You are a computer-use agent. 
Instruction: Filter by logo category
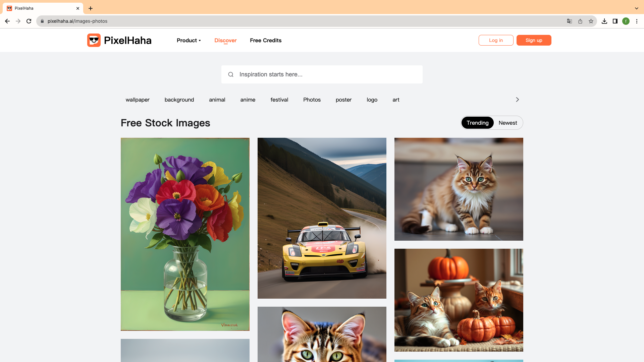pyautogui.click(x=372, y=100)
